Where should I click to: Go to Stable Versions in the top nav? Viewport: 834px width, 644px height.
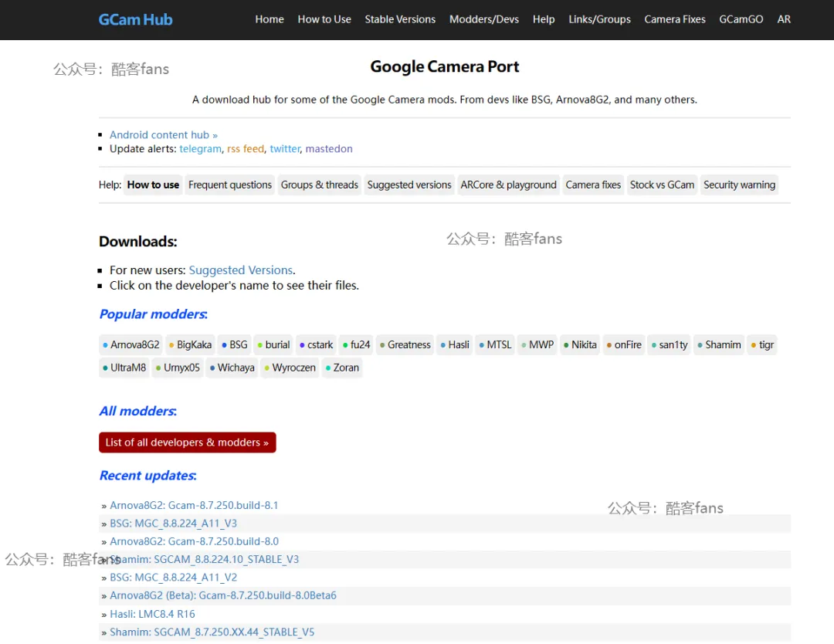400,19
